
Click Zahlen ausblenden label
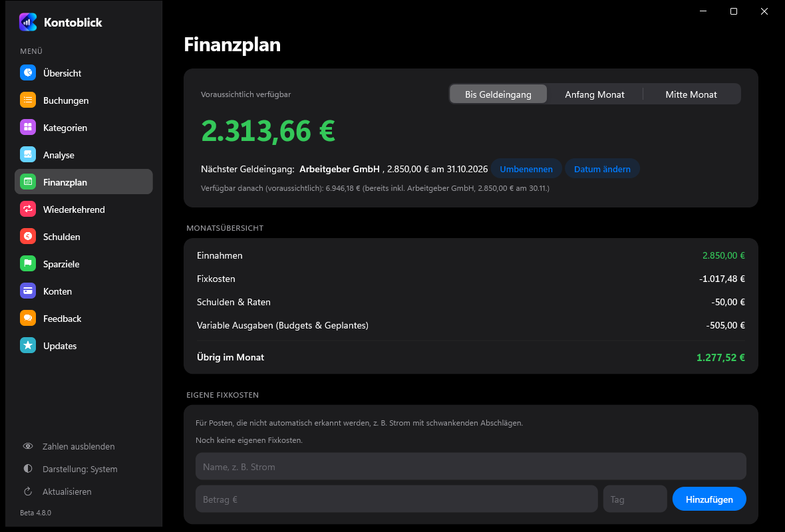(78, 446)
